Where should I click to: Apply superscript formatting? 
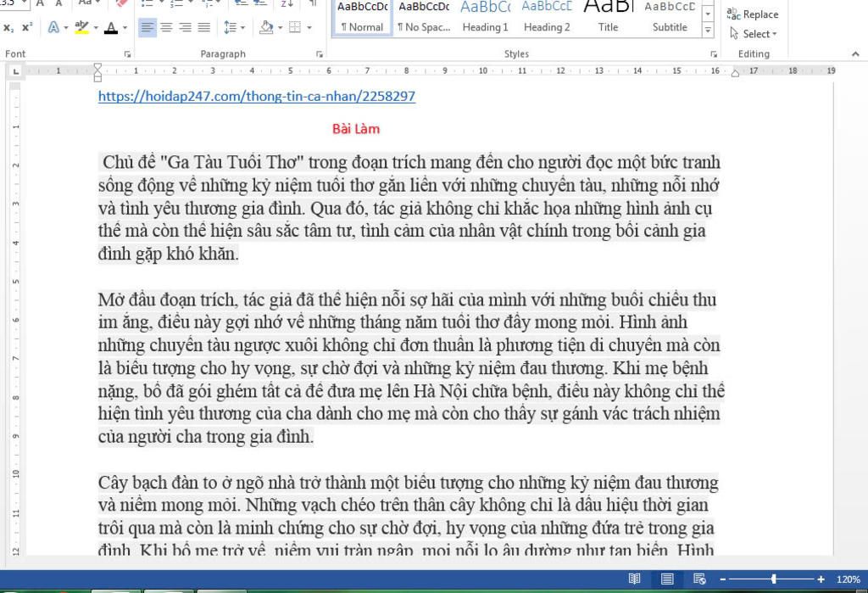[x=27, y=27]
